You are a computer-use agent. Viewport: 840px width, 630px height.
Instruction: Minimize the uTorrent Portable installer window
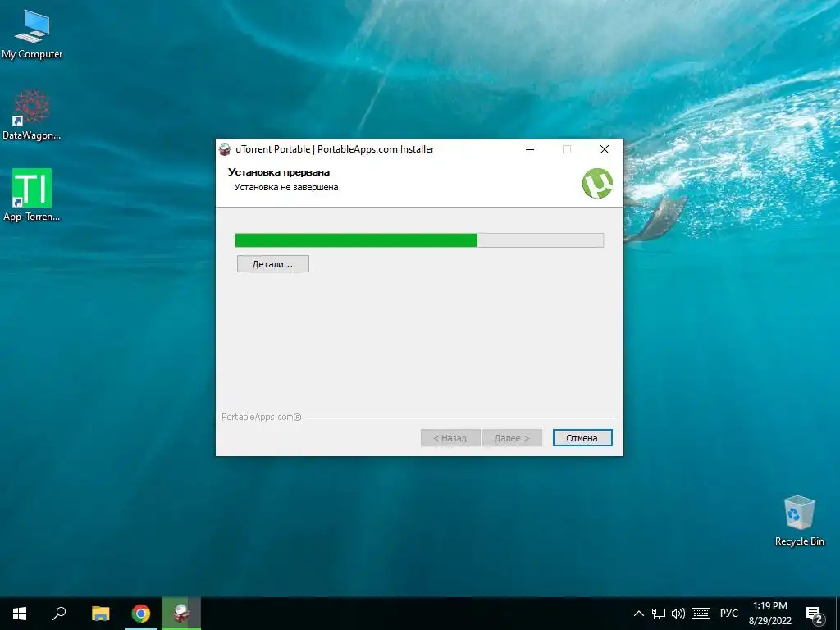click(x=530, y=149)
